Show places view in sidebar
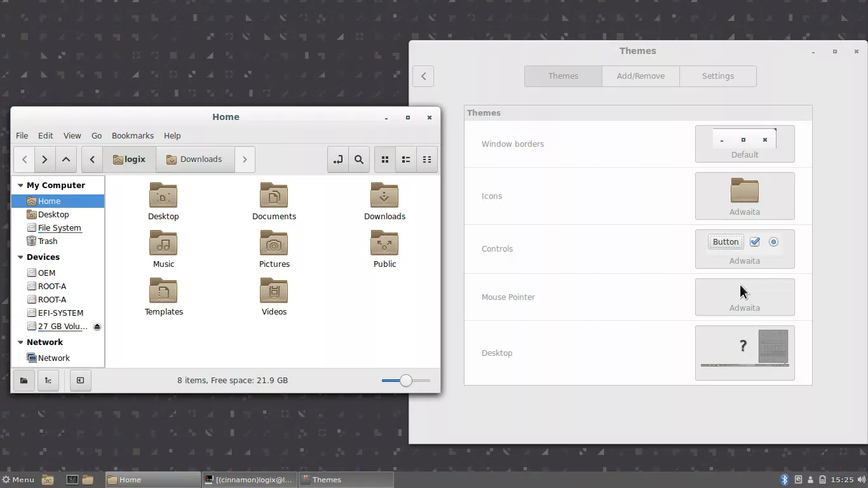Viewport: 868px width, 488px height. (24, 381)
